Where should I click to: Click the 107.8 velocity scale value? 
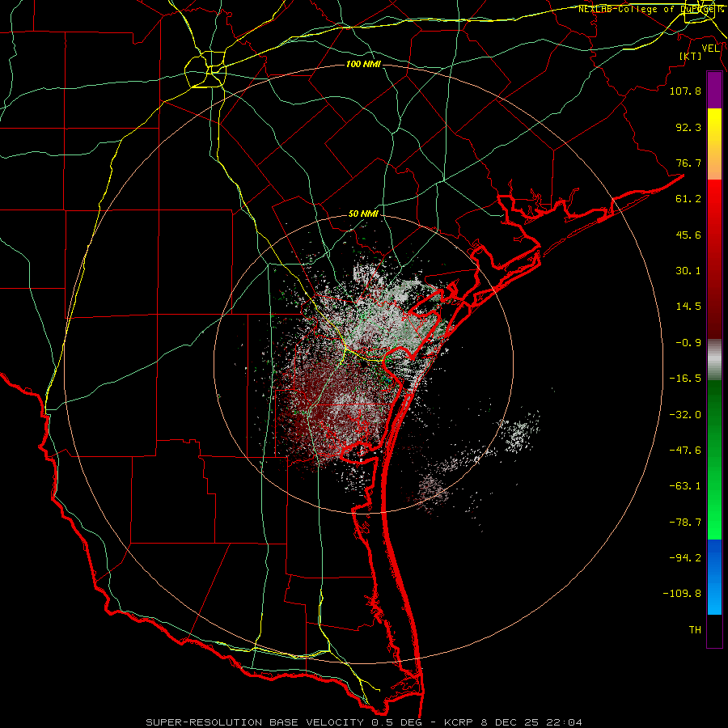tap(685, 91)
